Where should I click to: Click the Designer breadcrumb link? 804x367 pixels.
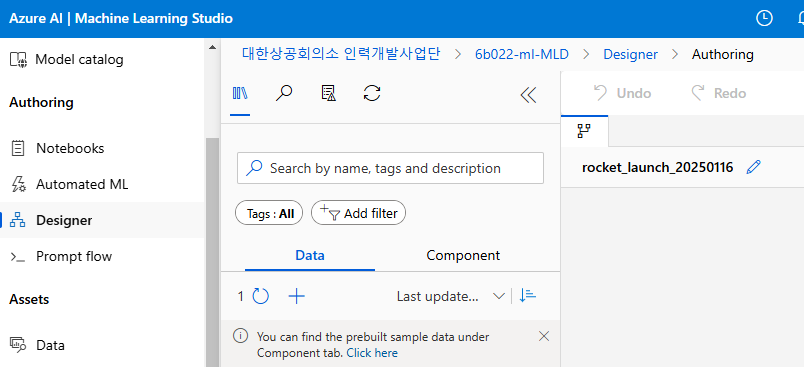[630, 54]
